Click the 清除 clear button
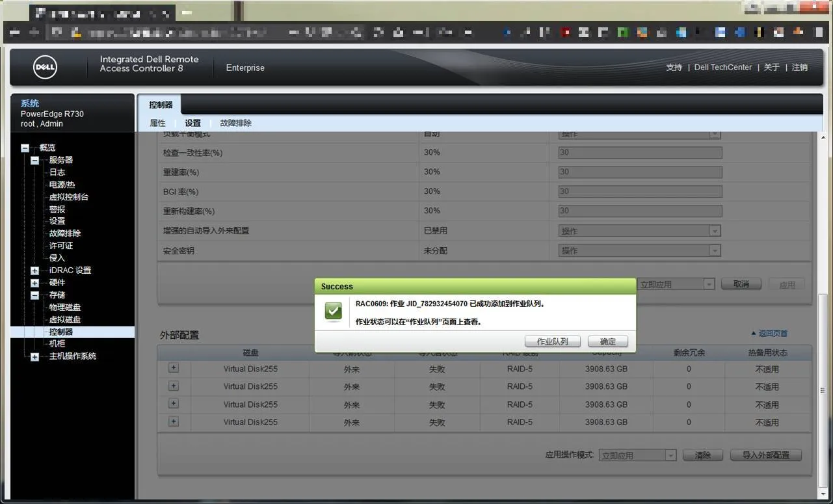The image size is (833, 504). coord(703,455)
